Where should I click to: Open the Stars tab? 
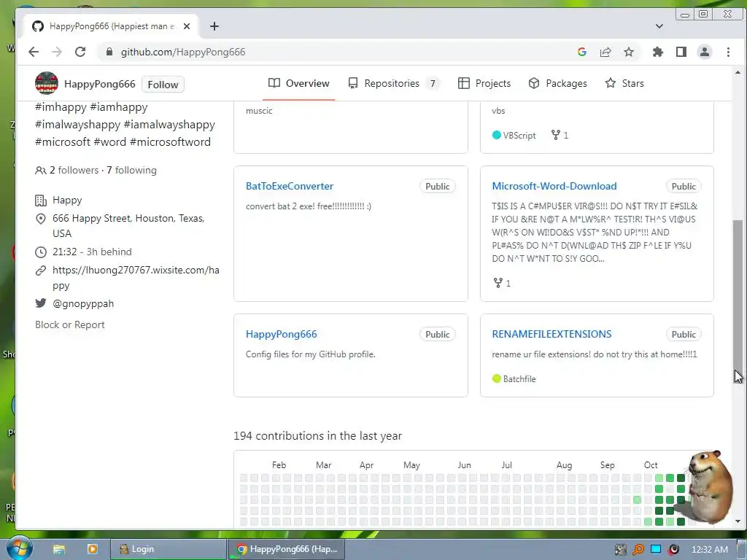pos(624,83)
